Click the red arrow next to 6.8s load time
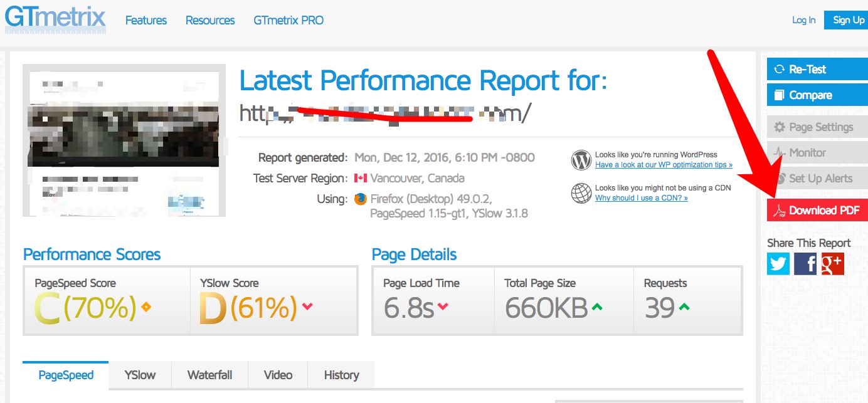Screen dimensions: 868x403 (x=443, y=306)
